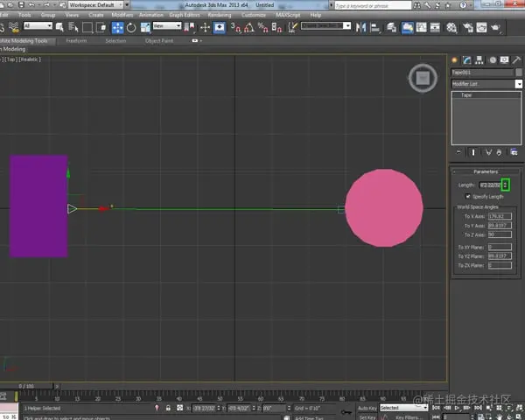Click the search keyword input field
Viewport: 525px width, 420px height.
click(x=373, y=6)
